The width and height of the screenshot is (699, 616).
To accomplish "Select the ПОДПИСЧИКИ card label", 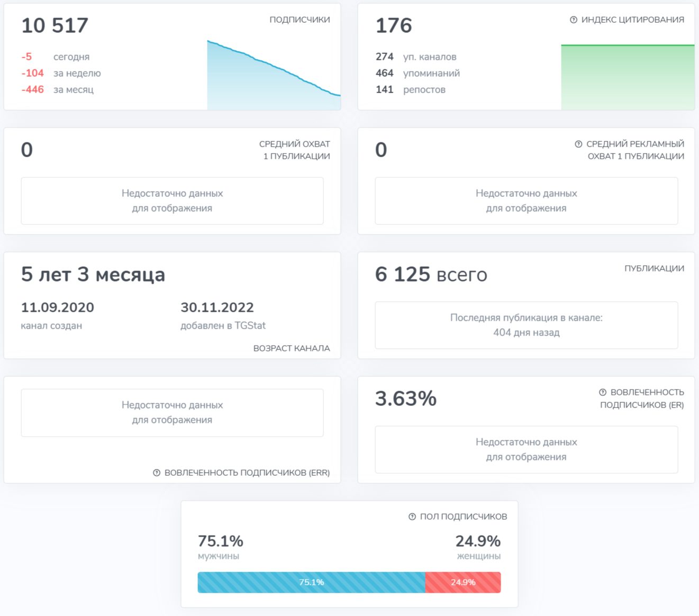I will point(299,20).
